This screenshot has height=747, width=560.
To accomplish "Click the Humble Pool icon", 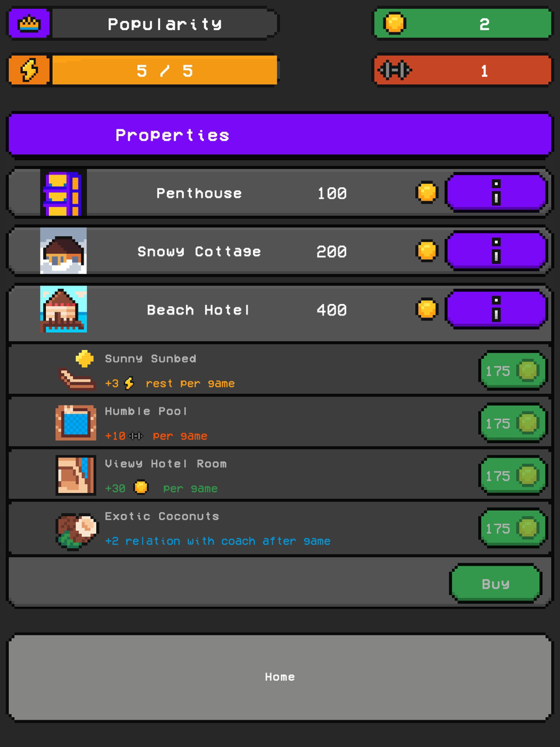I will coord(76,423).
